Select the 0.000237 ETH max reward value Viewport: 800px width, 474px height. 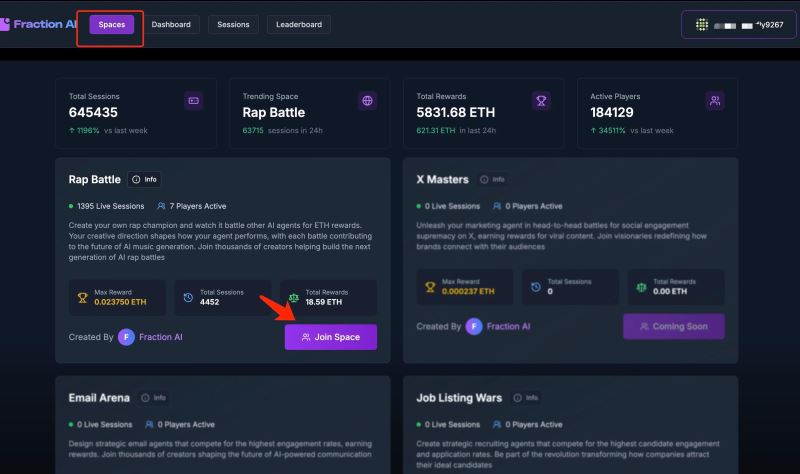tap(468, 291)
